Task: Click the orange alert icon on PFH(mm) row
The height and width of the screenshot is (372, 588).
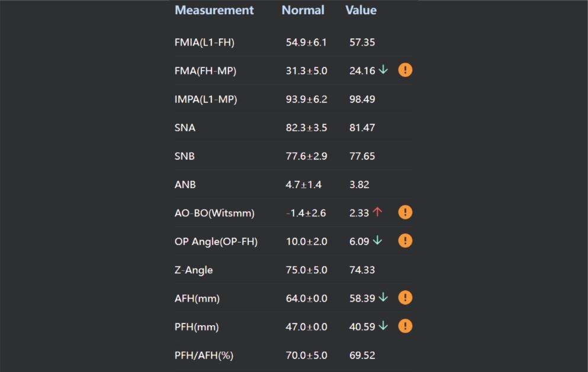Action: coord(405,326)
